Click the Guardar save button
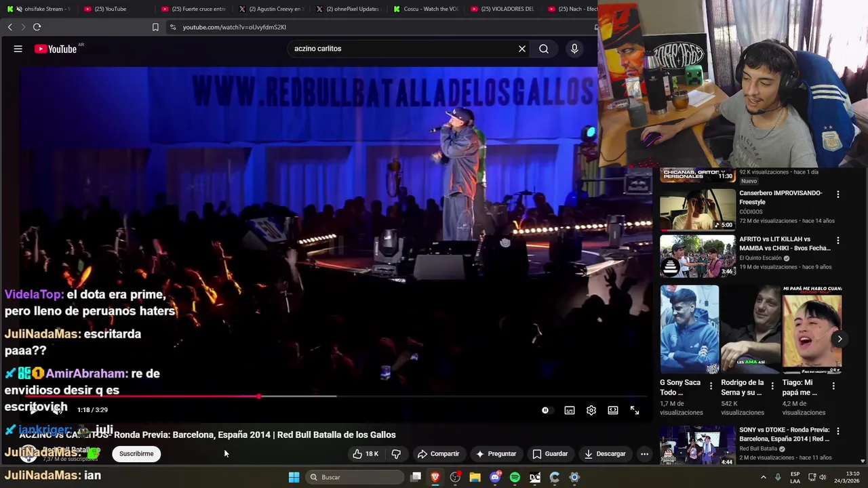868x488 pixels. (550, 453)
